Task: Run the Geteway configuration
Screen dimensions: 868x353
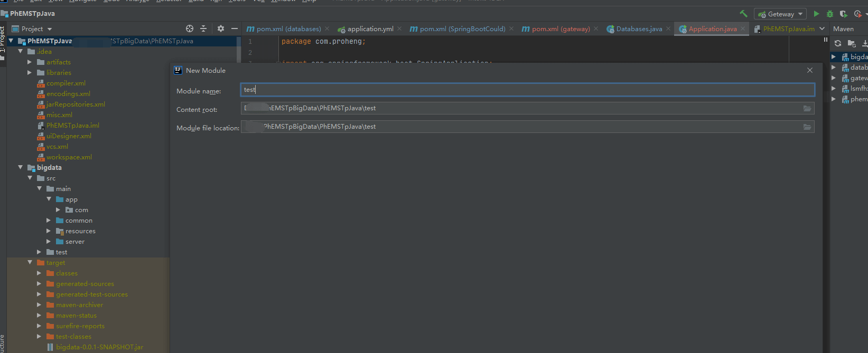Action: pos(816,14)
